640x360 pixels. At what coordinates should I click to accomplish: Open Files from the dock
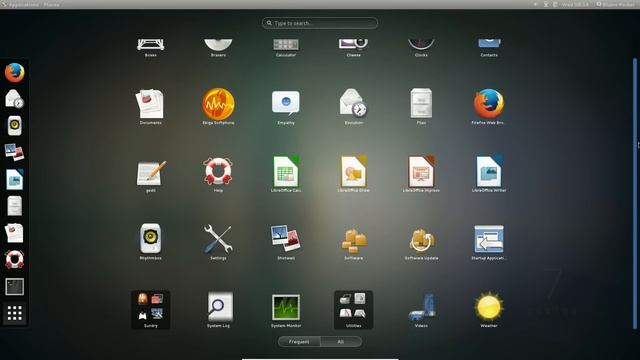15,206
